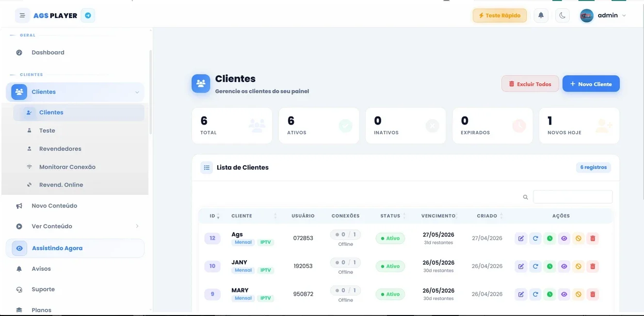
Task: Open the notifications bell
Action: click(x=541, y=16)
